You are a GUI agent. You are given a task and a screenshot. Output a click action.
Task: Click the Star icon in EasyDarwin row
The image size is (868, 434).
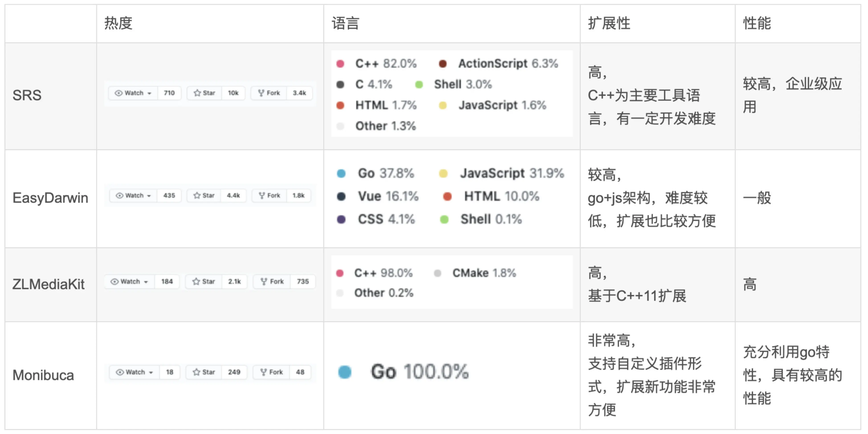pos(197,196)
